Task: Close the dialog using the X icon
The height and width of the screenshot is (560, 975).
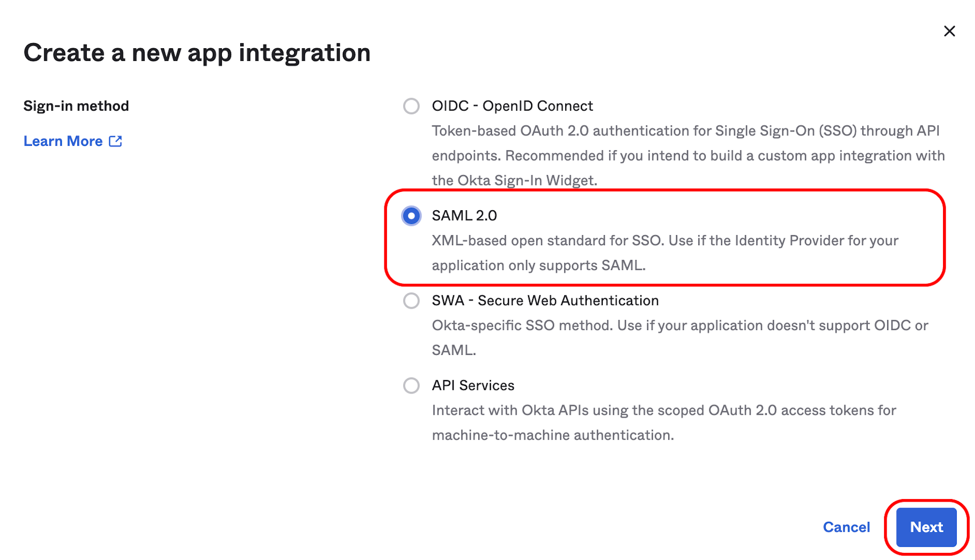Action: (x=950, y=31)
